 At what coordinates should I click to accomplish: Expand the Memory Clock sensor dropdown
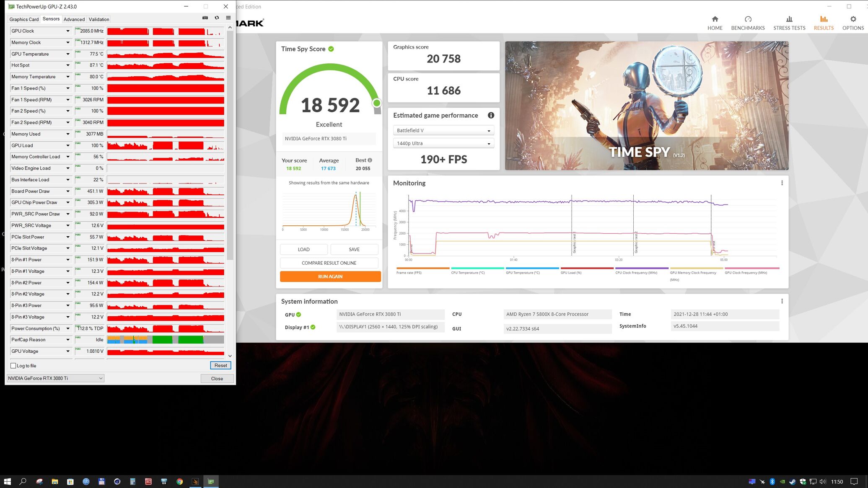click(67, 42)
